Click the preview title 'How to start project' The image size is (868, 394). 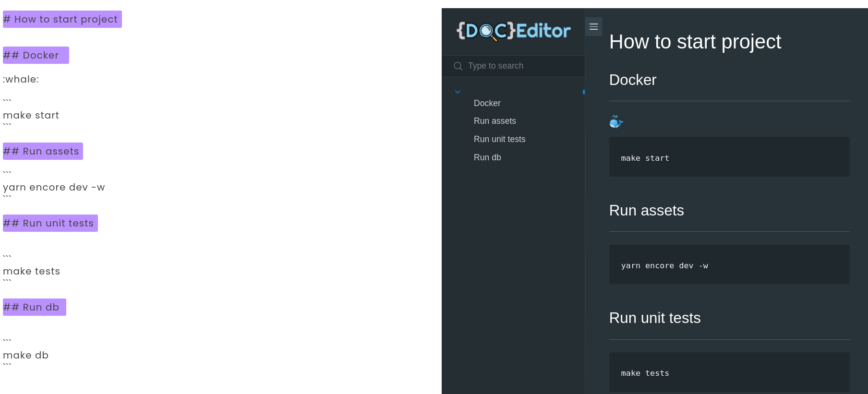695,42
